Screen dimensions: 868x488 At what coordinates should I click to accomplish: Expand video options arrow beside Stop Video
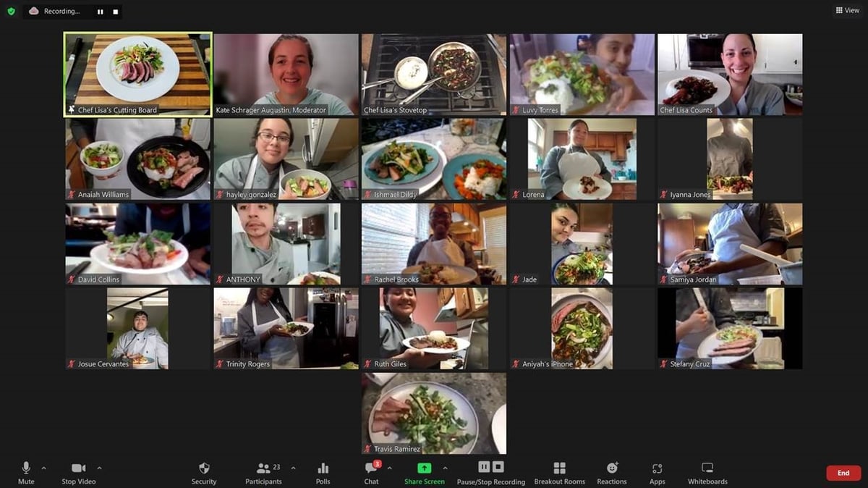pos(99,468)
